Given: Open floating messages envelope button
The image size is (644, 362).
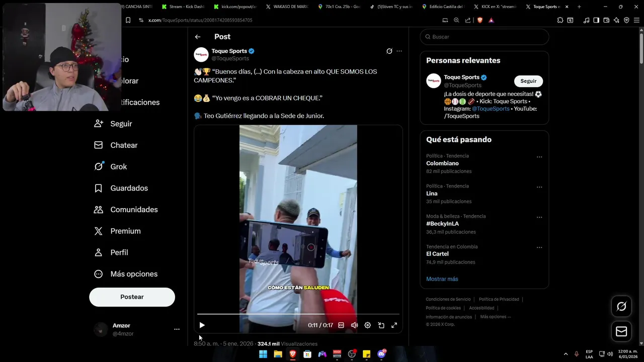Looking at the screenshot, I should coord(621,331).
